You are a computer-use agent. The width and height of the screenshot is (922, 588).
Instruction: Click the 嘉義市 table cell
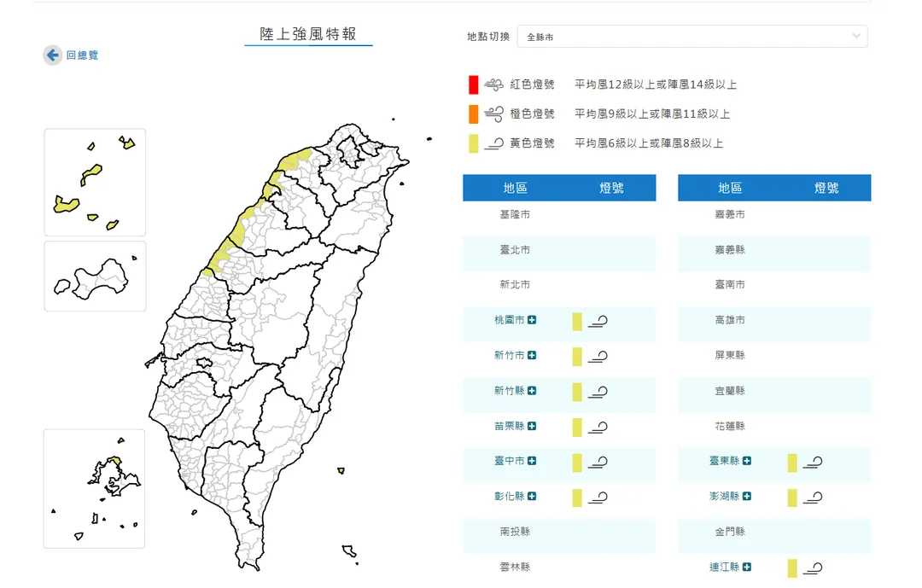pyautogui.click(x=730, y=214)
